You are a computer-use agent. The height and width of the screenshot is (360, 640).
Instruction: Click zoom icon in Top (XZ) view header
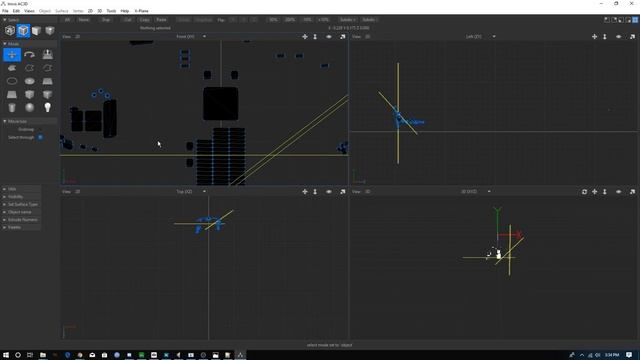tap(315, 191)
